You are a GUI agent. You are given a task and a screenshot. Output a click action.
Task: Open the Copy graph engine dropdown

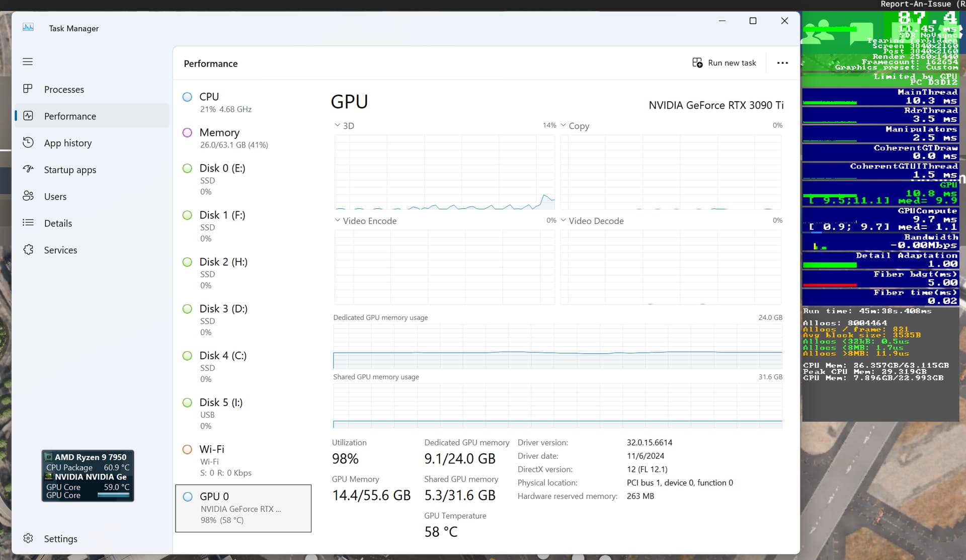click(563, 125)
